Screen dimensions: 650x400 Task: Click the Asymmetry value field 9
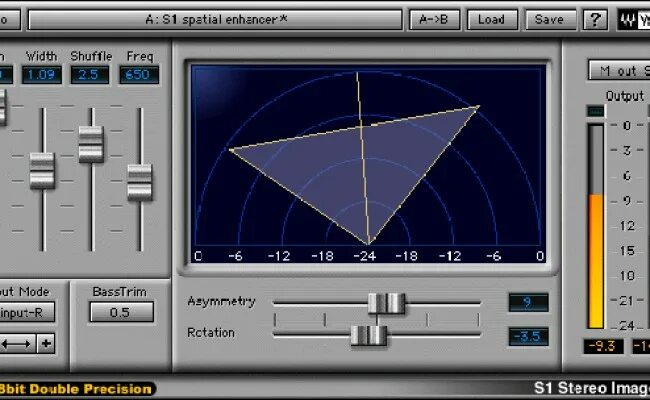[529, 302]
